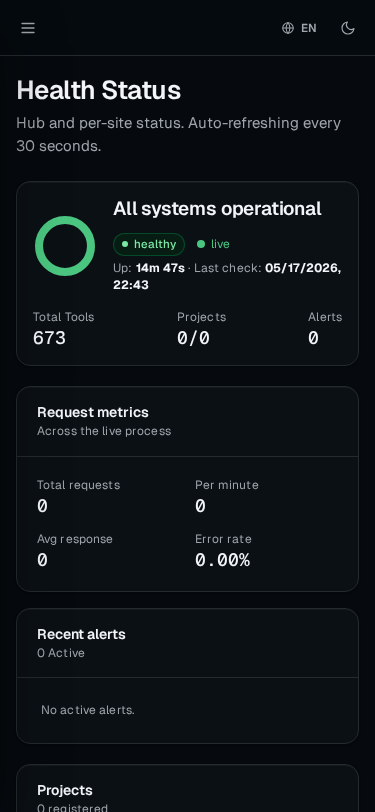Screen dimensions: 375x812
Task: Select the Alerts count stat
Action: [325, 328]
